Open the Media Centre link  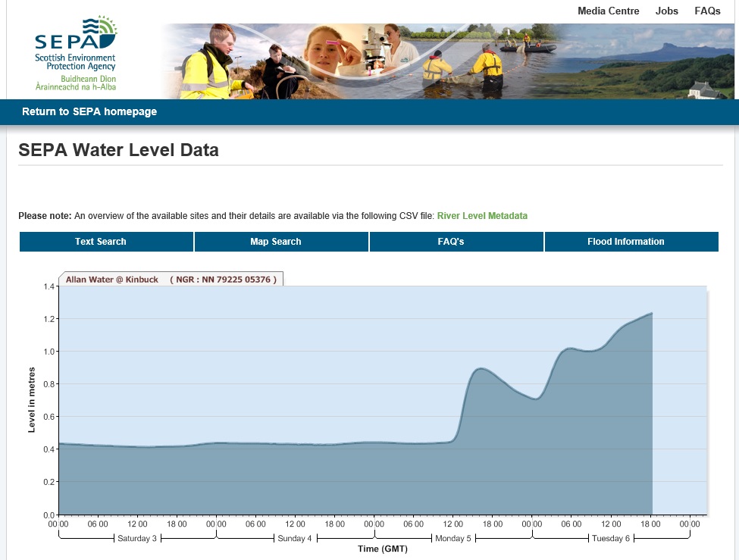(608, 11)
